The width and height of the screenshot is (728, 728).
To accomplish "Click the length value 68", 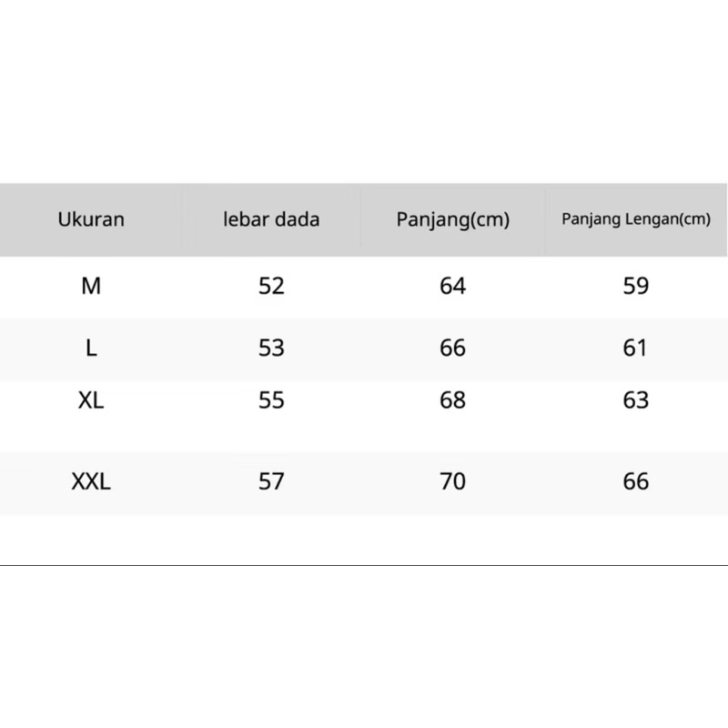I will pos(452,399).
